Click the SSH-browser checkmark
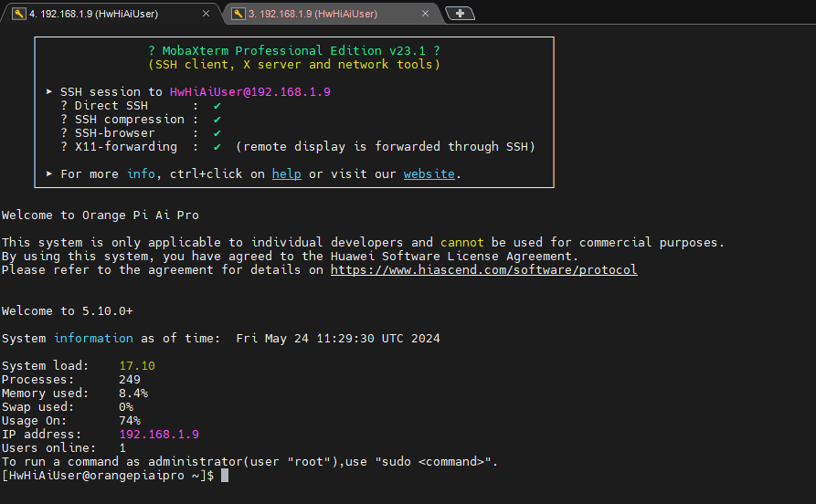The width and height of the screenshot is (816, 504). (x=217, y=133)
